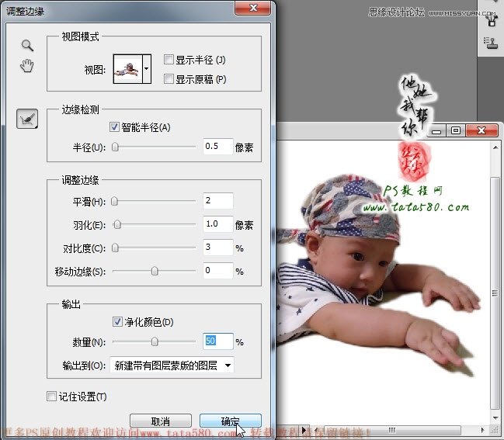The width and height of the screenshot is (504, 440).
Task: Toggle 显示半径 (J) checkbox
Action: [169, 60]
